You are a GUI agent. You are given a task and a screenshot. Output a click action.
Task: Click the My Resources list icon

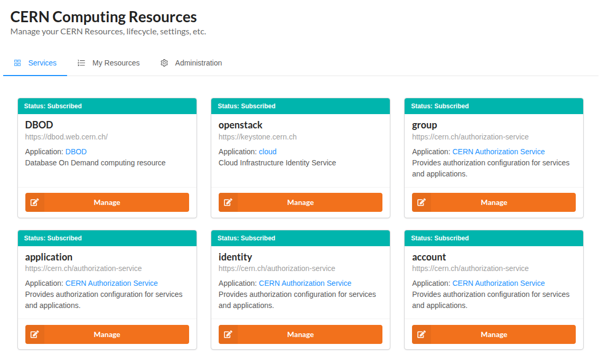point(81,63)
